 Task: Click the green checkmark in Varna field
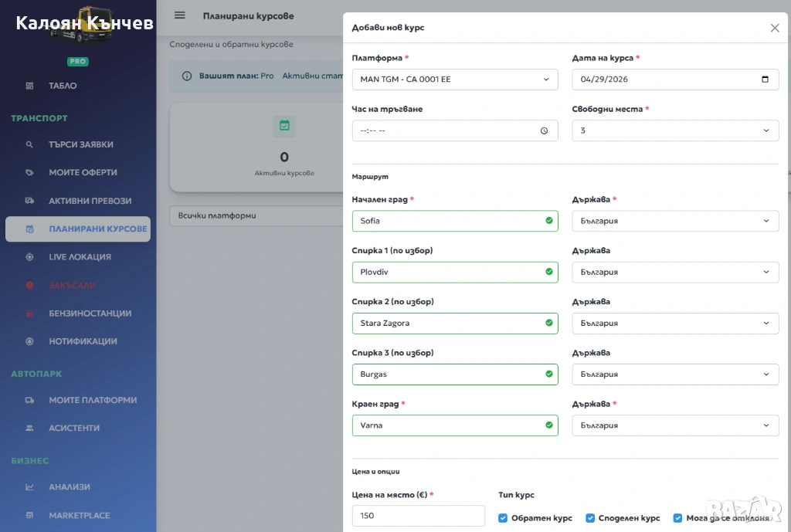tap(549, 425)
